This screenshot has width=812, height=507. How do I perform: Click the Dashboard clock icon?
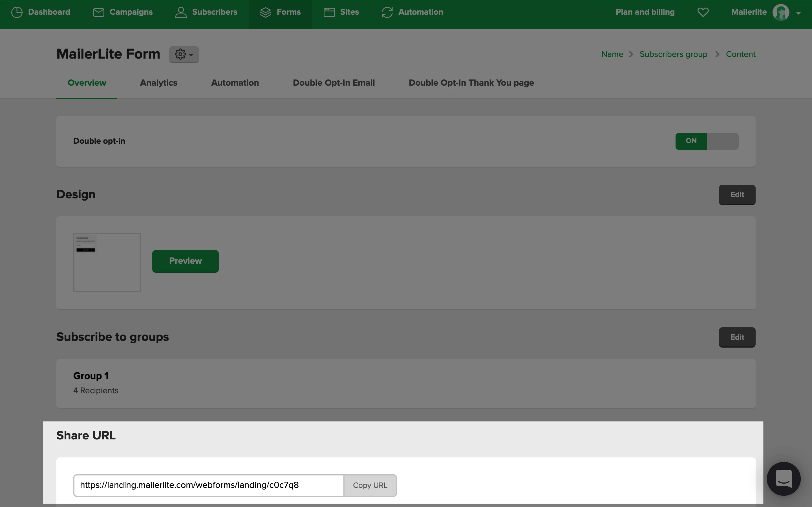pyautogui.click(x=17, y=12)
